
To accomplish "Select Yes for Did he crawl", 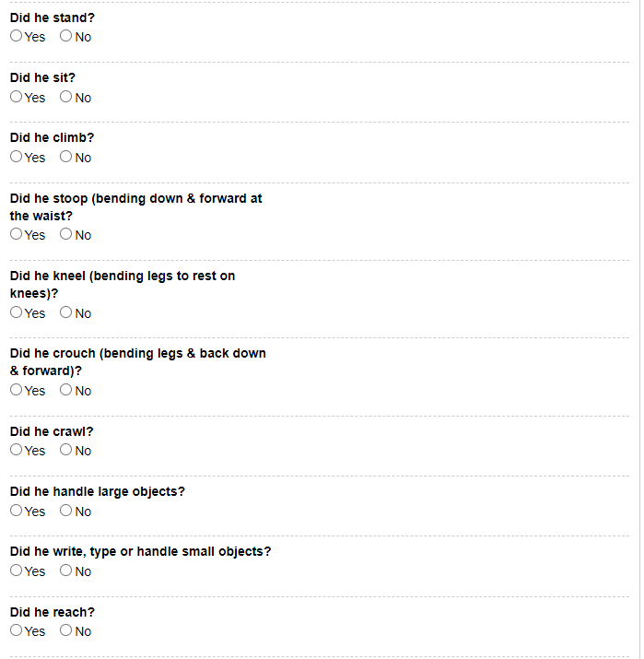I will [17, 450].
